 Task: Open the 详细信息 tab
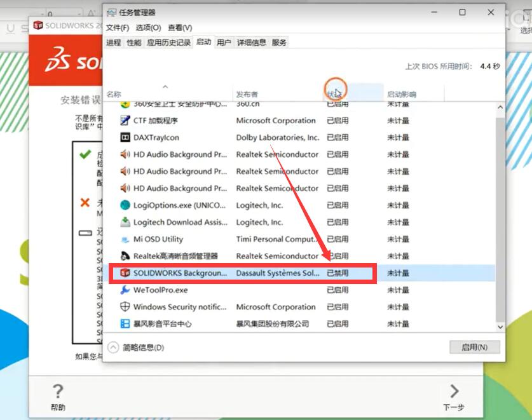pos(252,43)
